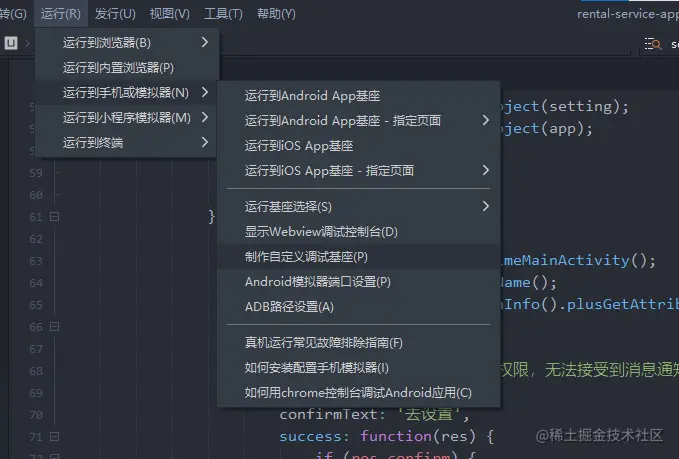Open 真机运行常见故障排除指南(F)

pyautogui.click(x=359, y=343)
